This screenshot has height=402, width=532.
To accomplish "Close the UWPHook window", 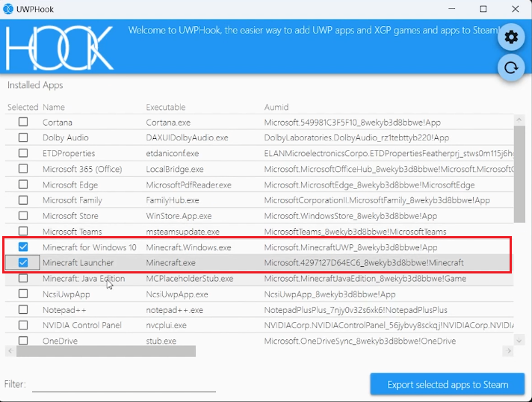I will pos(515,9).
